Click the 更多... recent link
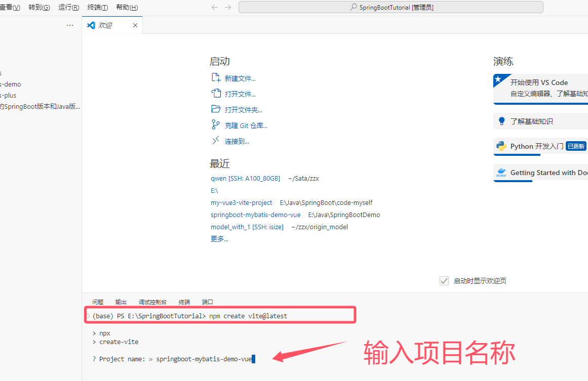 pyautogui.click(x=219, y=239)
